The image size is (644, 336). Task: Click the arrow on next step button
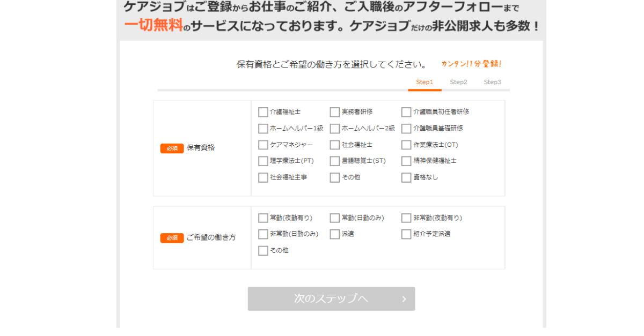click(404, 299)
